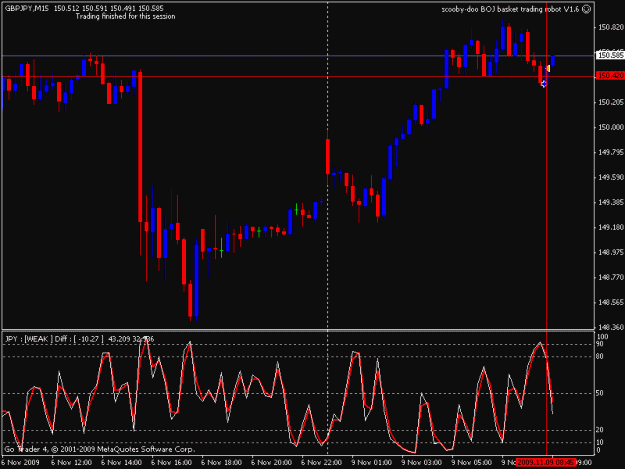Click the '6 Nov 2009' time axis label
625x469 pixels.
[20, 463]
